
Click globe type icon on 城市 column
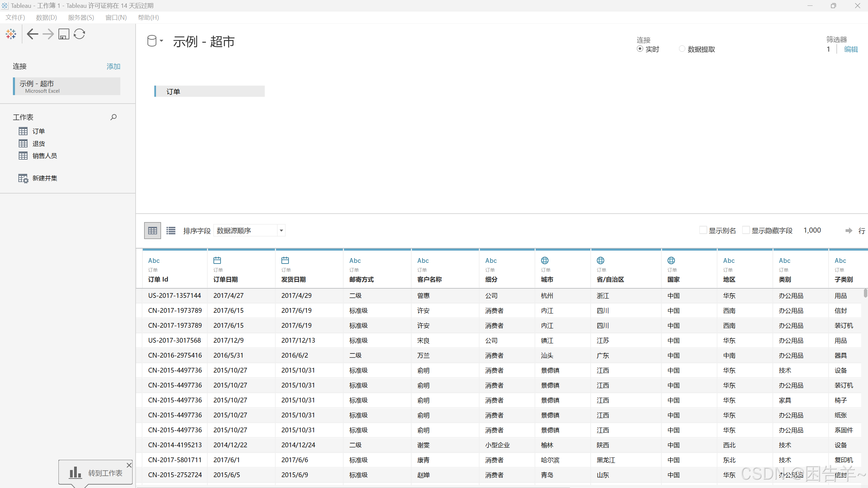pos(545,260)
